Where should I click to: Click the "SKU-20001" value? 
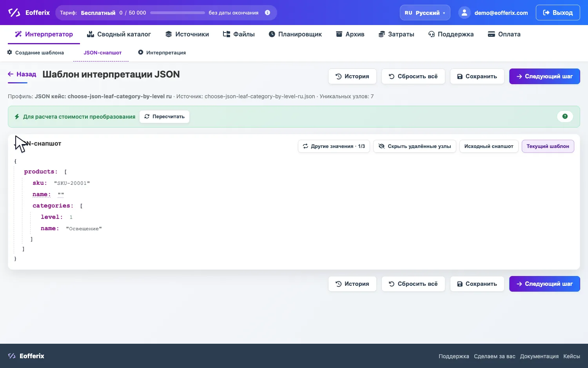click(72, 183)
